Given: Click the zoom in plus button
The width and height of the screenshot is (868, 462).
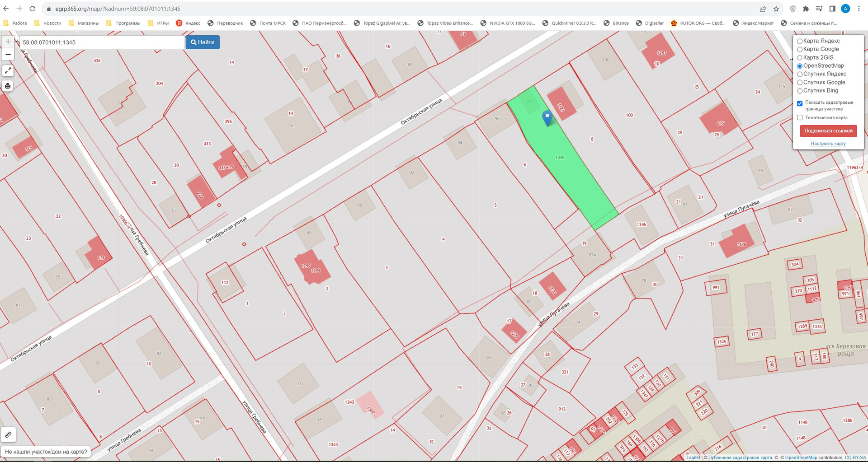Looking at the screenshot, I should [8, 42].
